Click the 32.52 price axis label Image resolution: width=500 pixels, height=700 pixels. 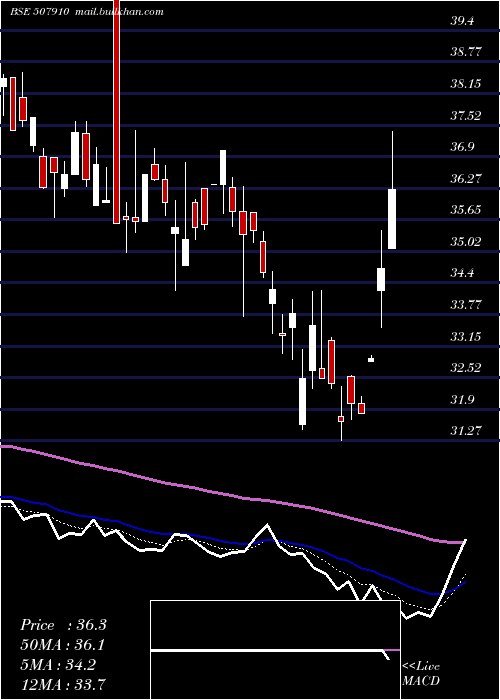(x=466, y=367)
